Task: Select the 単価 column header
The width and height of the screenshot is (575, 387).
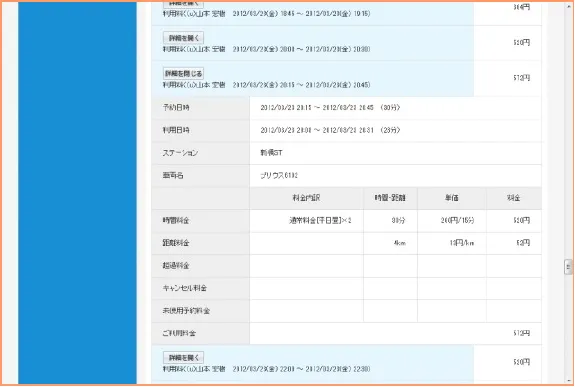Action: 451,198
